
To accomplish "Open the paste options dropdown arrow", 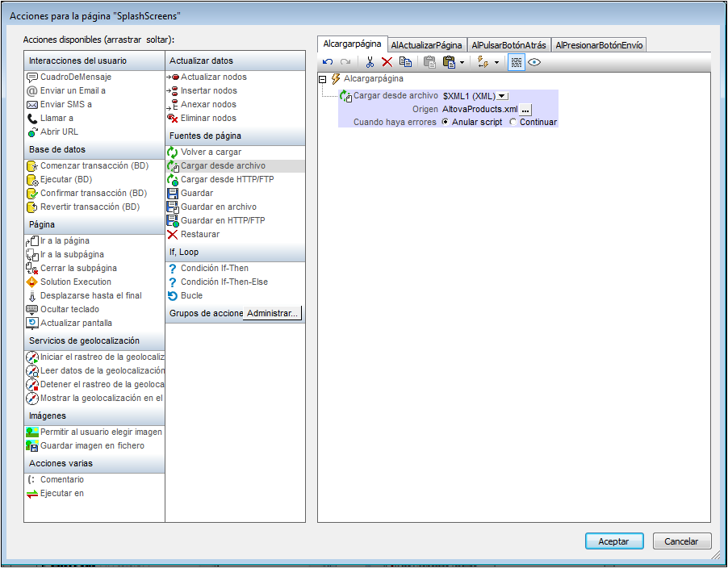I will coord(462,63).
